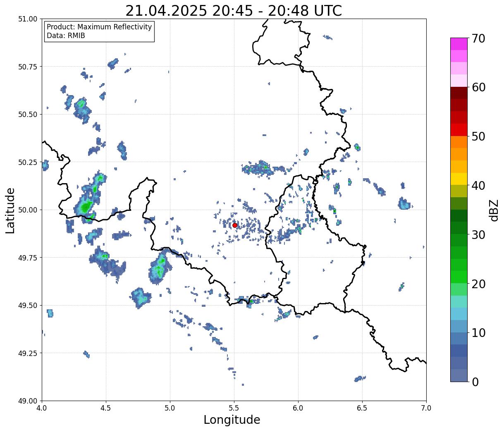
Task: Click the colorbar tick label 70
Action: click(x=479, y=38)
